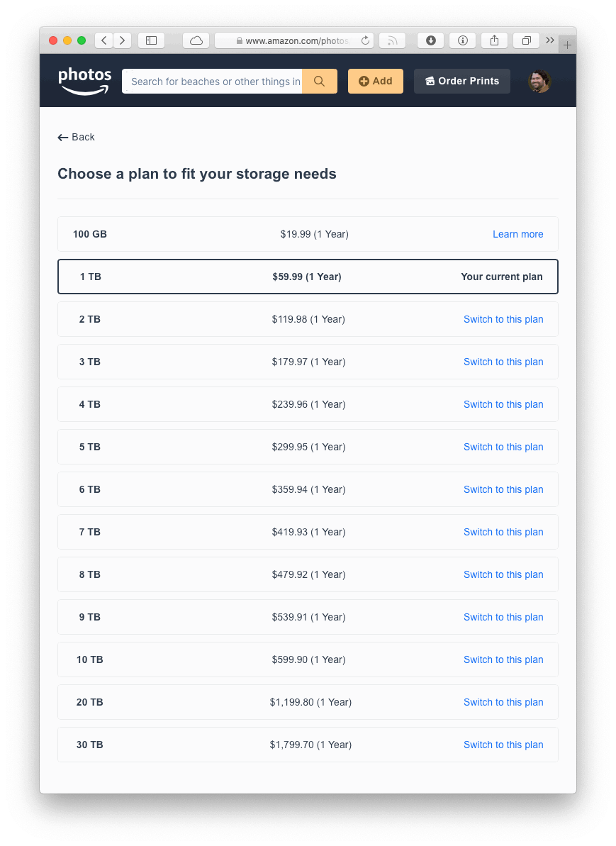616x846 pixels.
Task: Expand the toolbar overflow chevrons
Action: (550, 40)
